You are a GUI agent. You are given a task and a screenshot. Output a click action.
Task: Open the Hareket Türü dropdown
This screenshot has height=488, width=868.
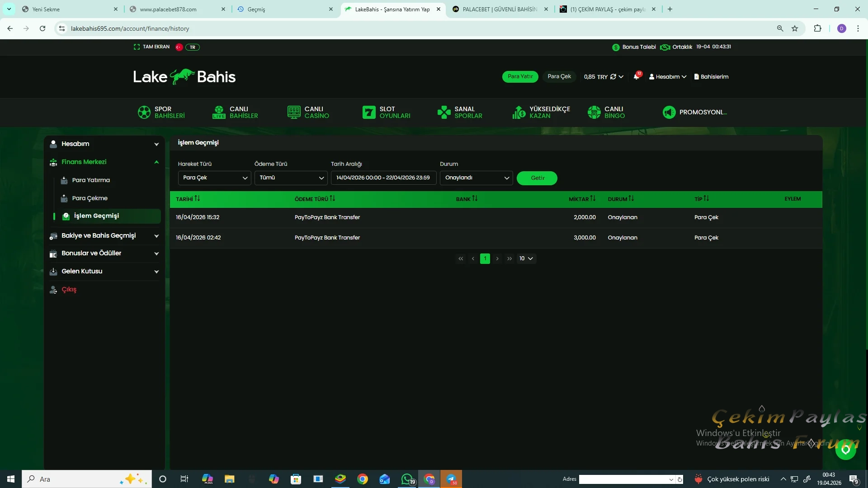click(214, 178)
